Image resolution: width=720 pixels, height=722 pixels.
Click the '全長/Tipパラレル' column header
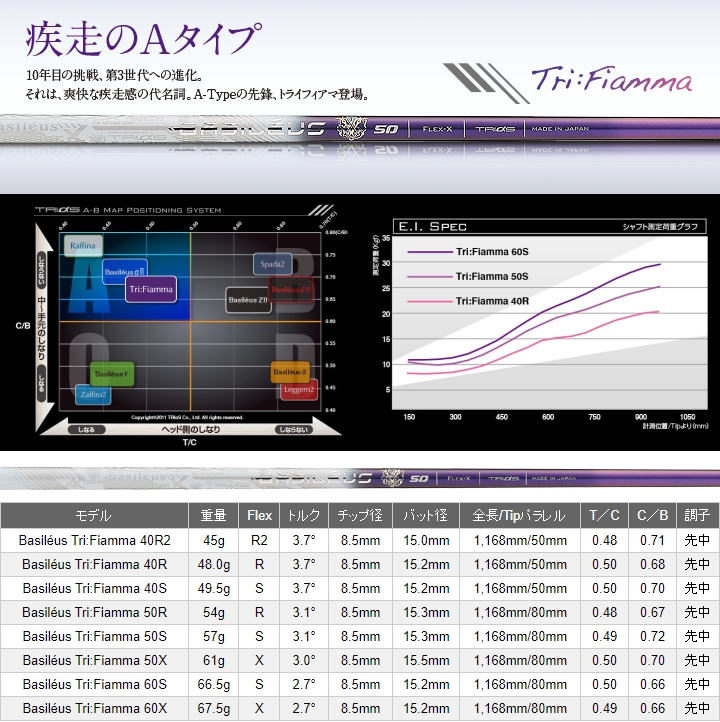click(x=520, y=515)
